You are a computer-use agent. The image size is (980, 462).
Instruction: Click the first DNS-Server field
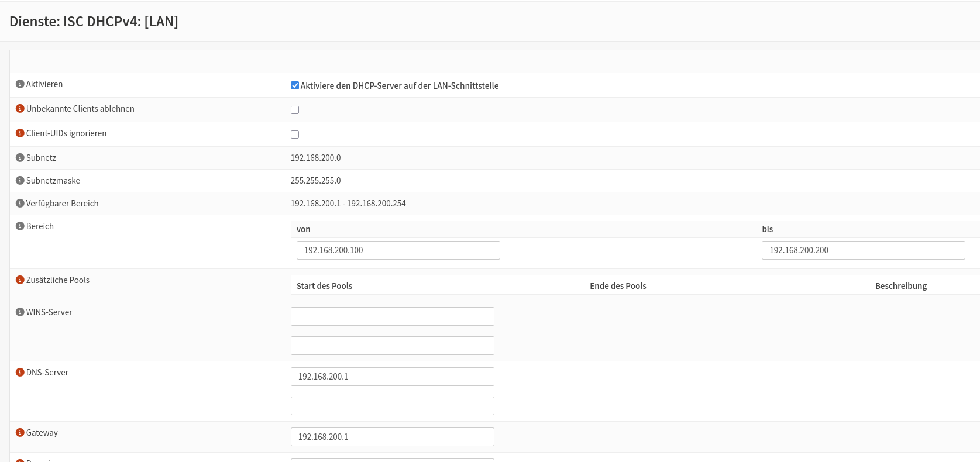pos(392,377)
